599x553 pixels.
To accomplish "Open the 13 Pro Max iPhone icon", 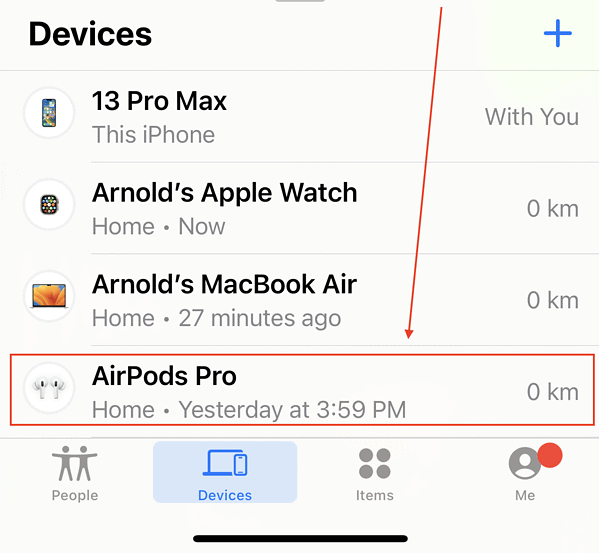I will [49, 113].
